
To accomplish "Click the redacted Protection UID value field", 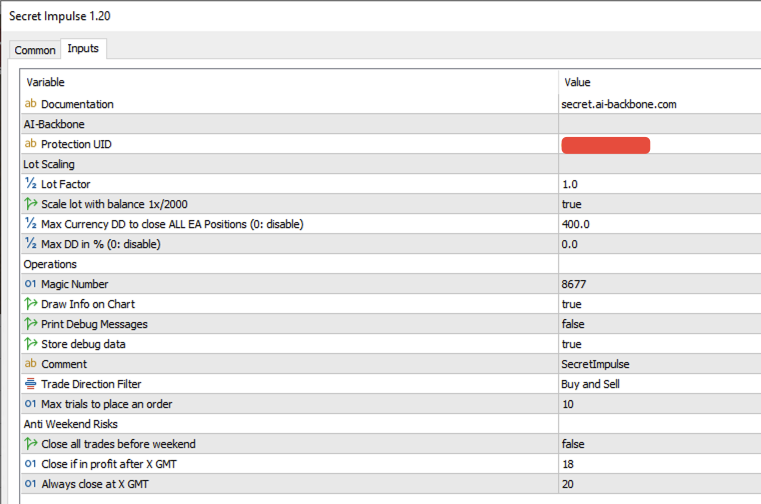I will 606,145.
